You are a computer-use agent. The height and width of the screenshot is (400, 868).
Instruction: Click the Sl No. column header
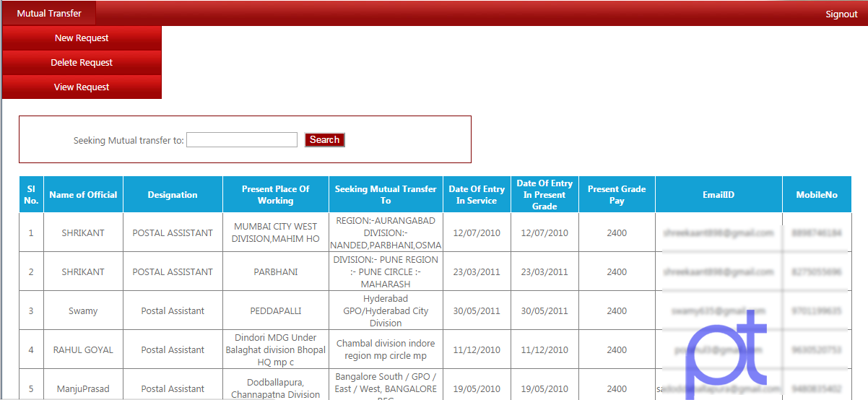tap(31, 194)
